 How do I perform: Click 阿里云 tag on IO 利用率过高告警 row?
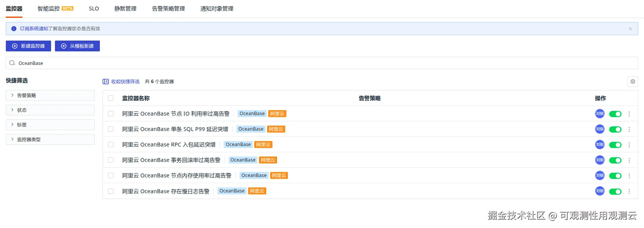point(277,114)
